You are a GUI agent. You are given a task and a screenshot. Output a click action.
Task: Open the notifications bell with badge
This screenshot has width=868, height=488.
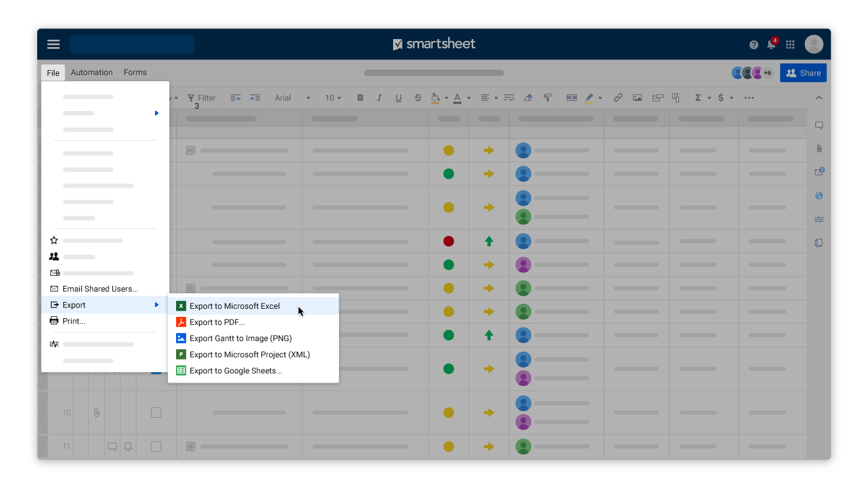point(772,43)
